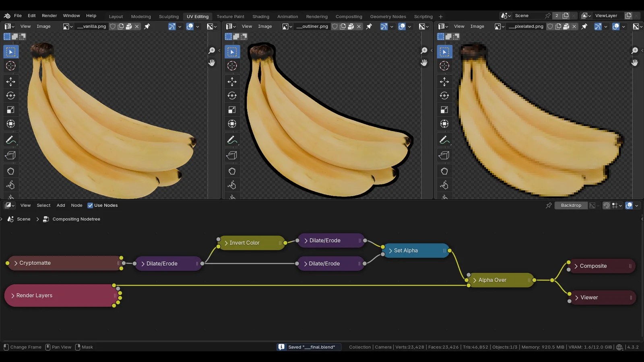
Task: Click the Move tool in middle editor
Action: 232,82
